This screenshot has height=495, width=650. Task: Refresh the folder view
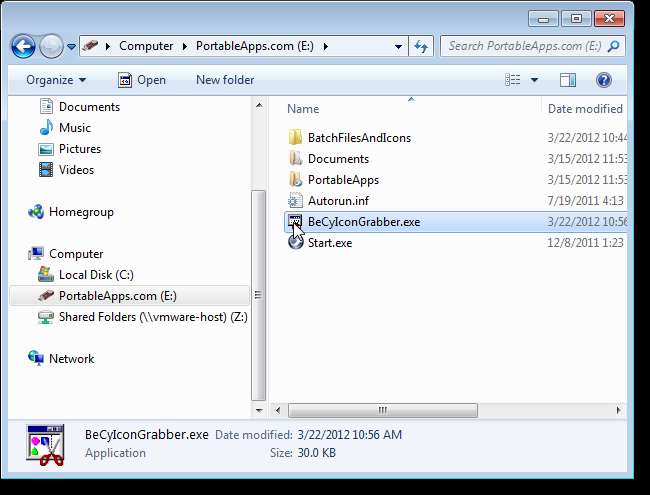(421, 46)
